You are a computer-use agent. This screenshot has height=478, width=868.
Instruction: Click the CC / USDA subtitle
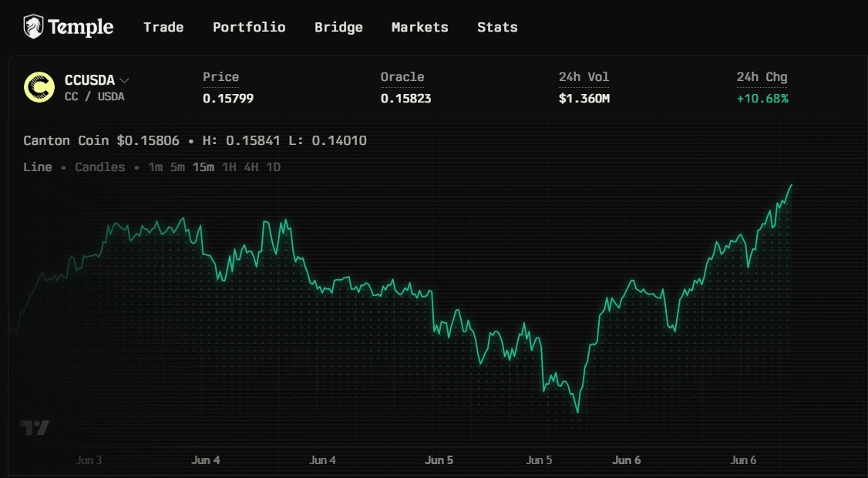[x=95, y=97]
